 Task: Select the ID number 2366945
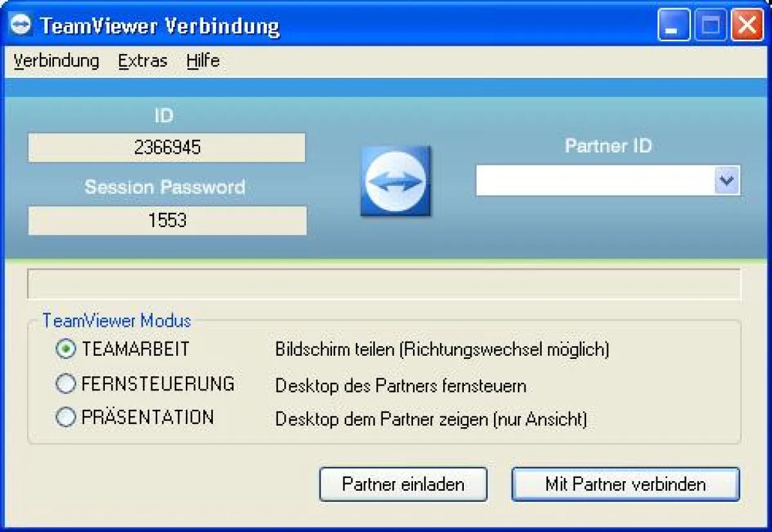166,147
